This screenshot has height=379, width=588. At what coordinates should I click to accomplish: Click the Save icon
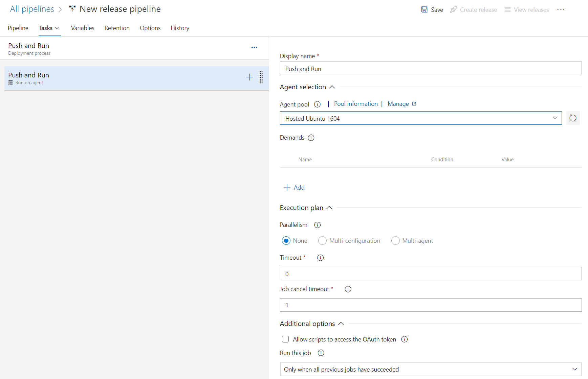coord(424,9)
